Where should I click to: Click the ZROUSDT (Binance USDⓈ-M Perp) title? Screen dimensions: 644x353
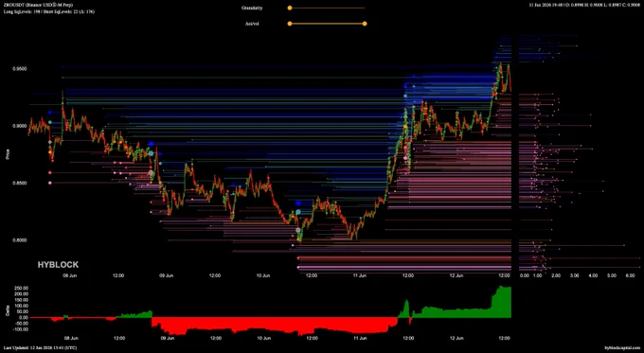click(38, 5)
